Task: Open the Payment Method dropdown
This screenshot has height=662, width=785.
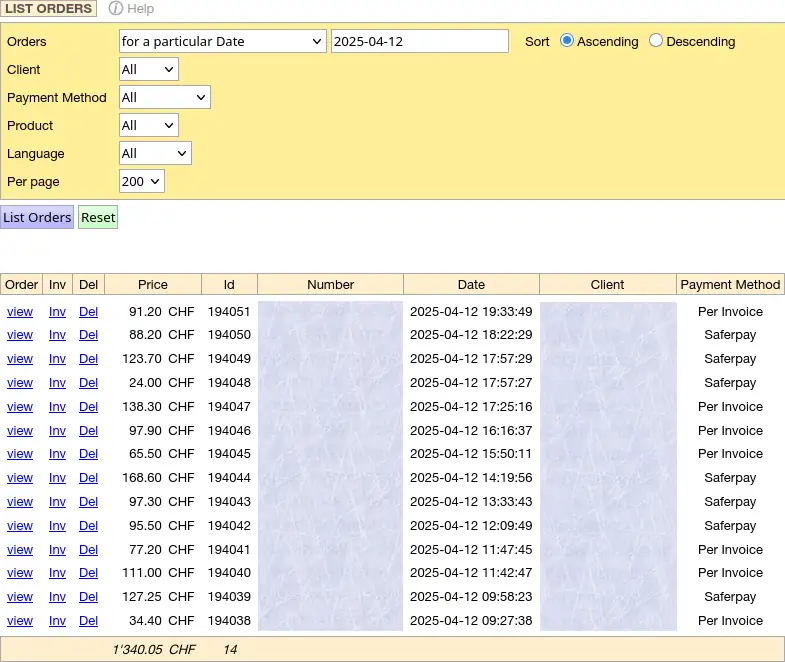Action: tap(164, 97)
